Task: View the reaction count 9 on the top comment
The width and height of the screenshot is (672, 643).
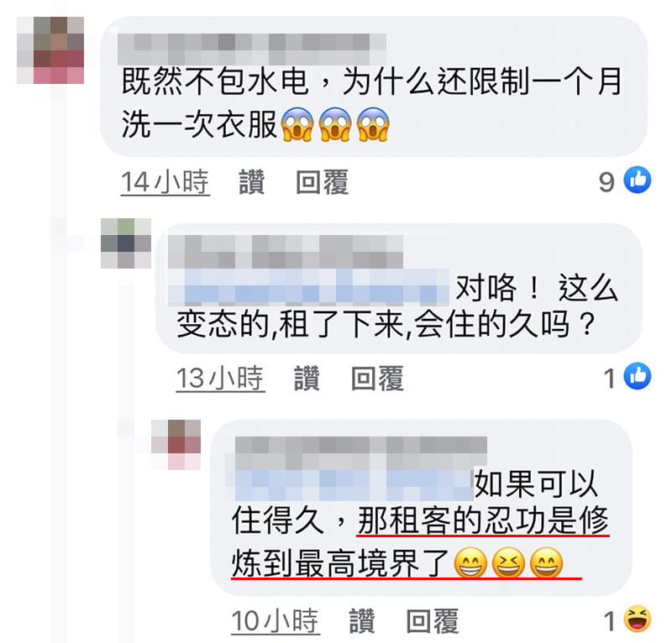Action: click(x=606, y=181)
